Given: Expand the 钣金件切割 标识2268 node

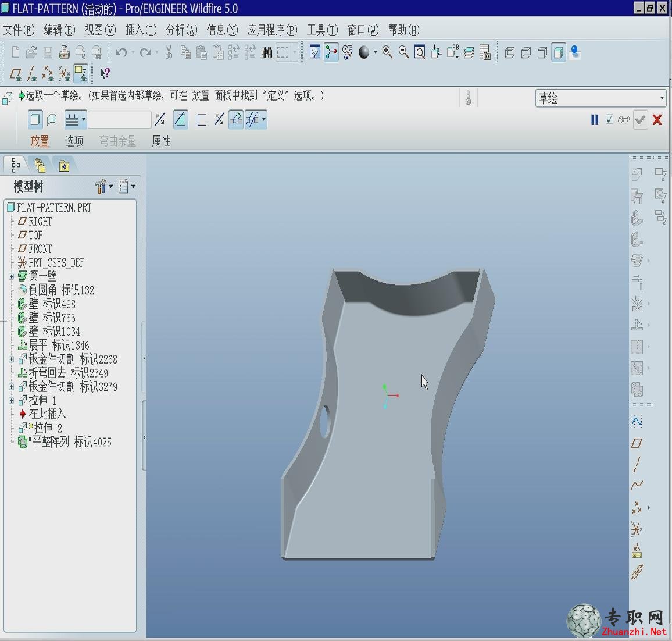Looking at the screenshot, I should [12, 359].
